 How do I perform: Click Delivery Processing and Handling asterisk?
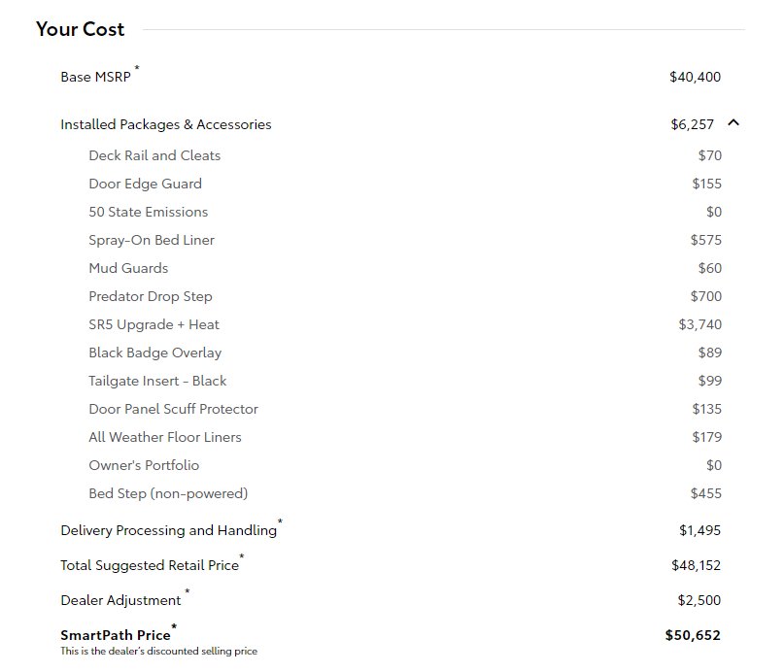pyautogui.click(x=280, y=521)
